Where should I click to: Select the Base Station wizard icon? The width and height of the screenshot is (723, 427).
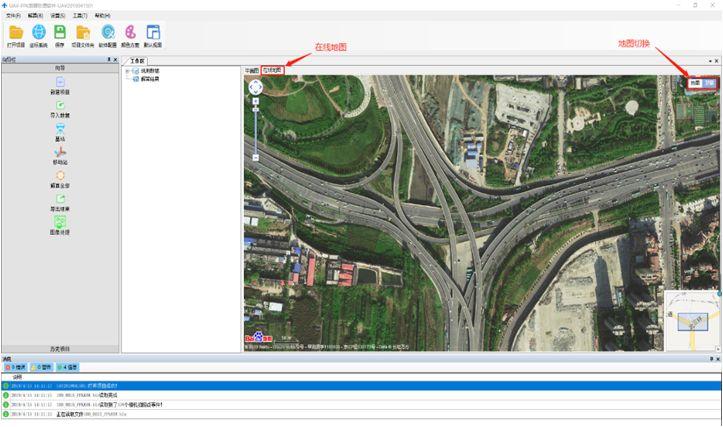click(60, 131)
